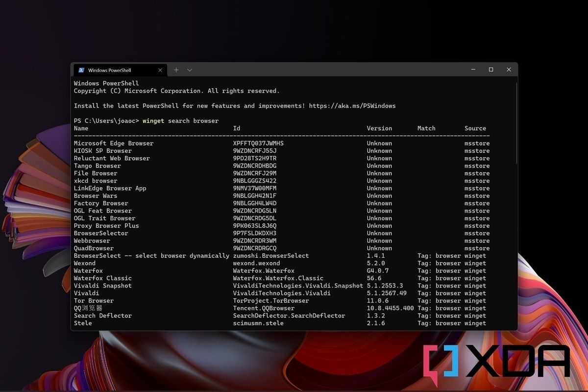Click version 5.1.2553.3 value
Screen dimensions: 588x392
click(385, 286)
